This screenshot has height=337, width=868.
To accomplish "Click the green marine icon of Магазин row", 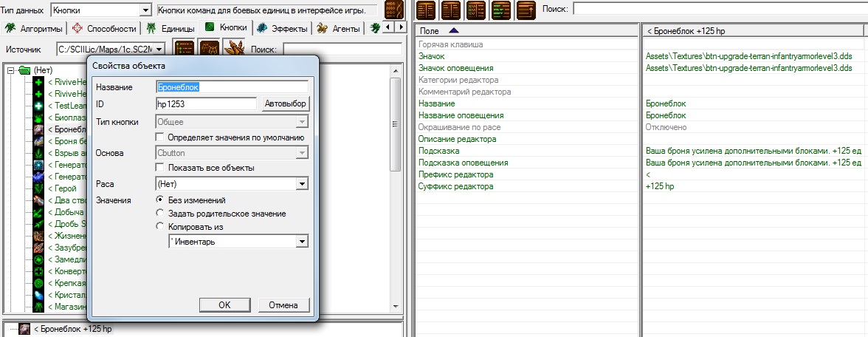I will (x=39, y=307).
